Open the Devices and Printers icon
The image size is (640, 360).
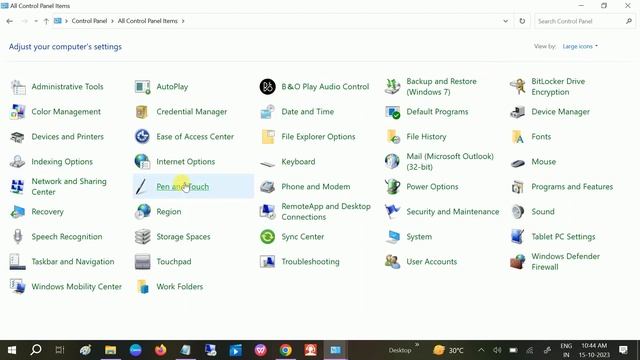coord(18,137)
